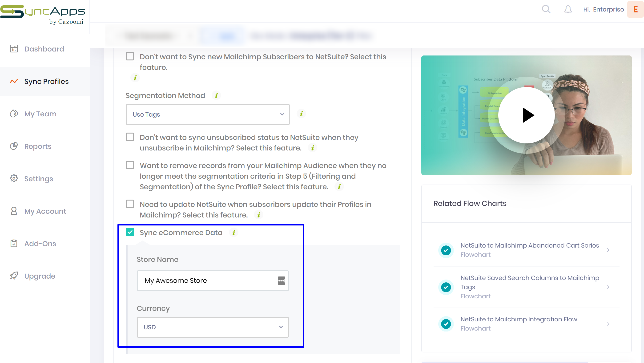This screenshot has width=644, height=363.
Task: Play the Subscriber Data Platform video
Action: pyautogui.click(x=526, y=115)
